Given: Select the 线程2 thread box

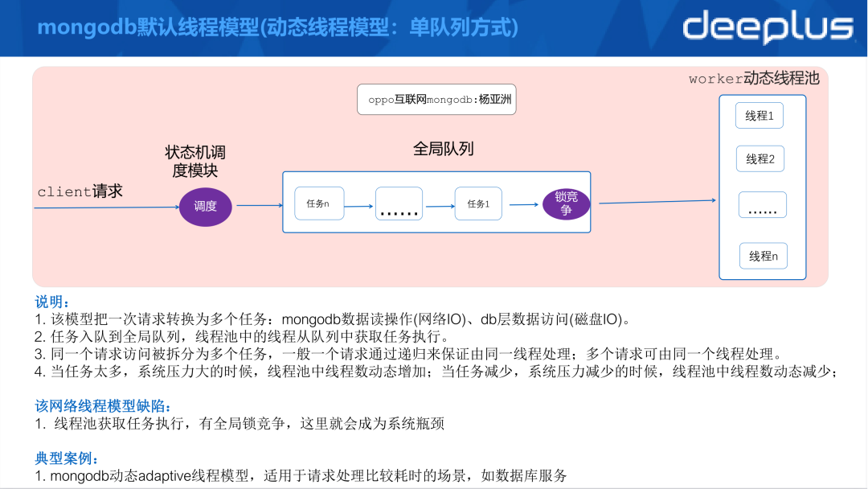Looking at the screenshot, I should 760,158.
